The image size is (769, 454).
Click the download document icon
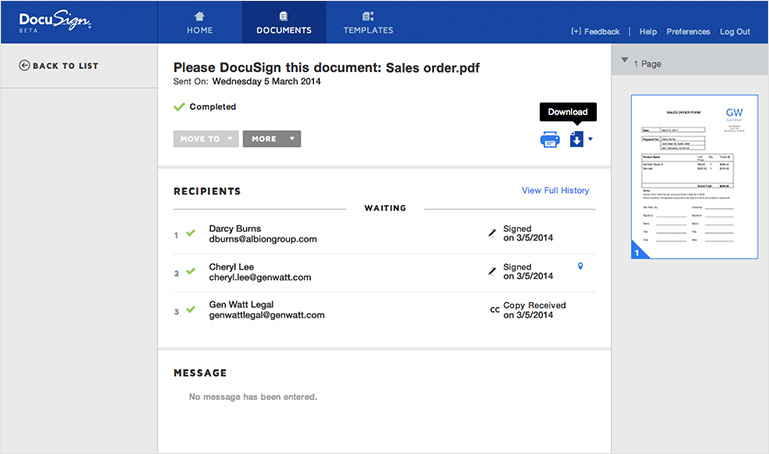click(x=576, y=139)
